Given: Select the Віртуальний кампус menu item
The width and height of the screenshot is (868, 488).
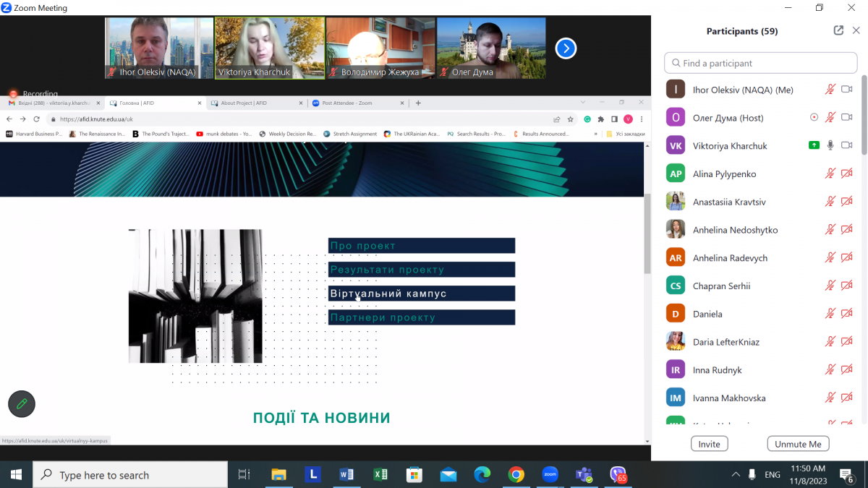Looking at the screenshot, I should [421, 294].
